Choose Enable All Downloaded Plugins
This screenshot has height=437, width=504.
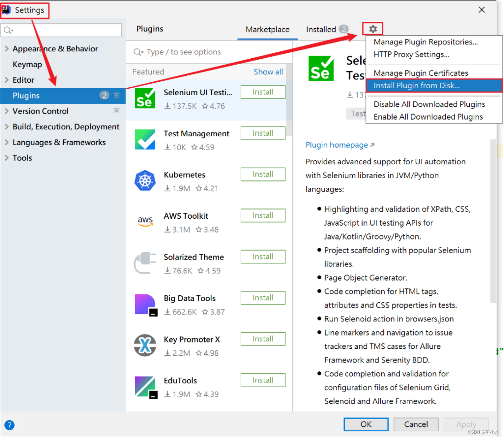[x=428, y=117]
